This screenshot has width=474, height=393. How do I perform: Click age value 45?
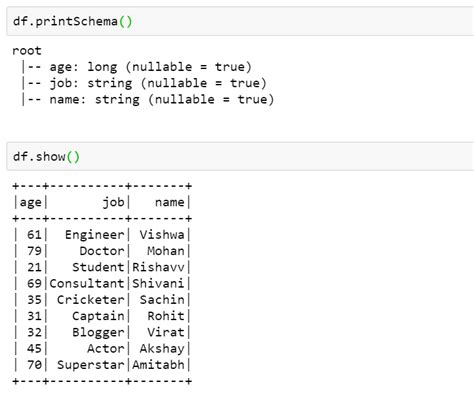34,349
